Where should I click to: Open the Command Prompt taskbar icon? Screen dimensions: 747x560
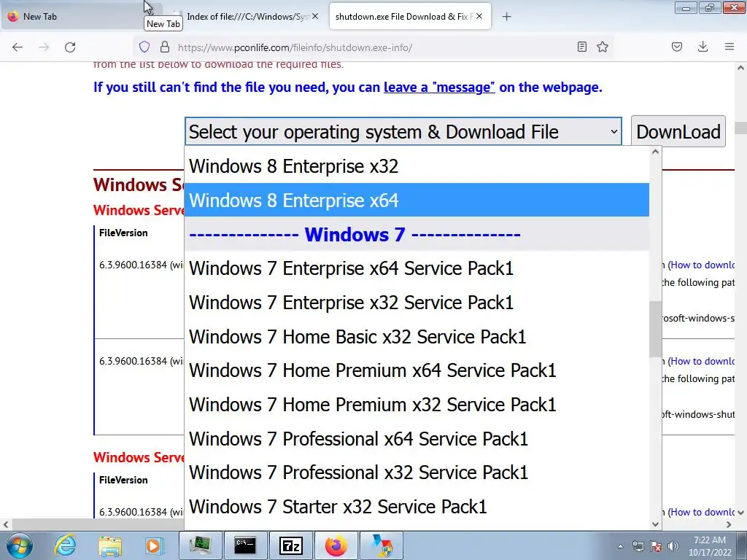tap(245, 545)
